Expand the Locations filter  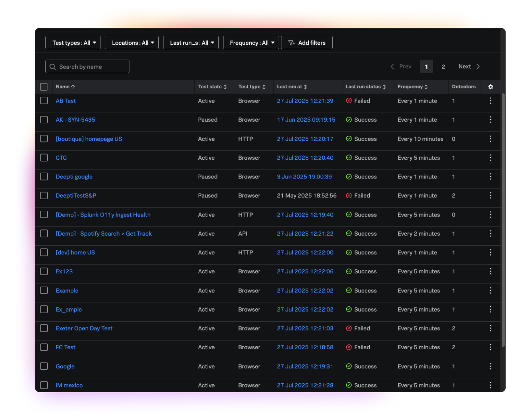[131, 42]
